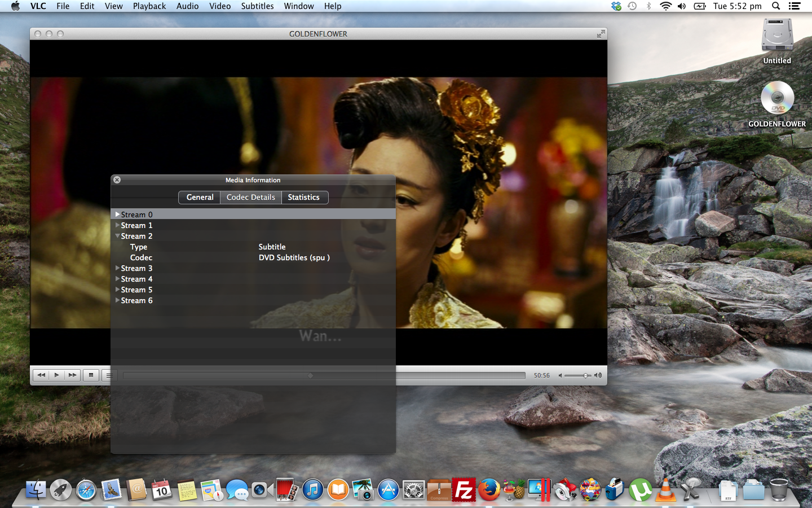Viewport: 812px width, 508px height.
Task: Expand the Stream 3 disclosure triangle
Action: tap(117, 268)
